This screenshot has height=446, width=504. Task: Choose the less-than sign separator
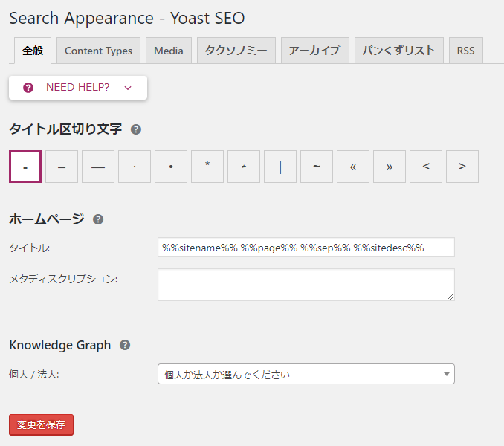click(x=426, y=167)
